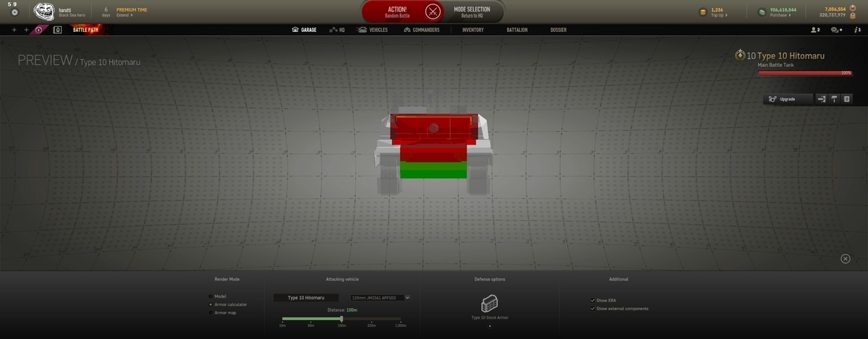Click the green credits cash icon
Image resolution: width=868 pixels, height=339 pixels.
point(762,12)
